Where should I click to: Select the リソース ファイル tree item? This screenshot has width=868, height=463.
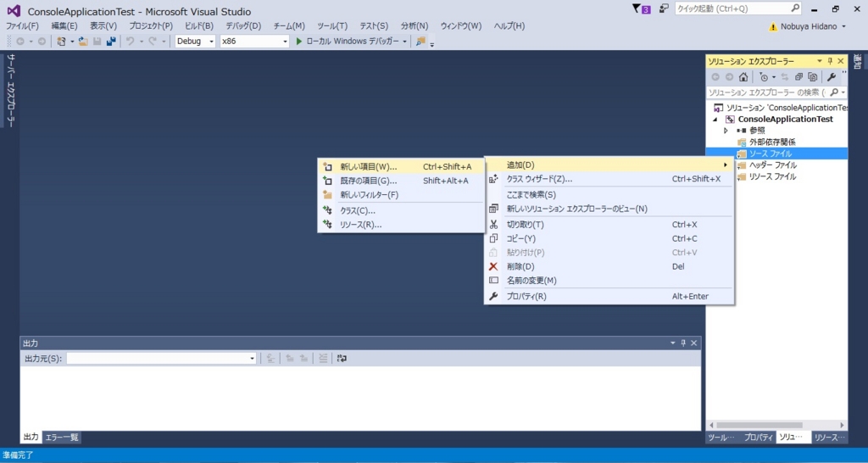[x=773, y=176]
